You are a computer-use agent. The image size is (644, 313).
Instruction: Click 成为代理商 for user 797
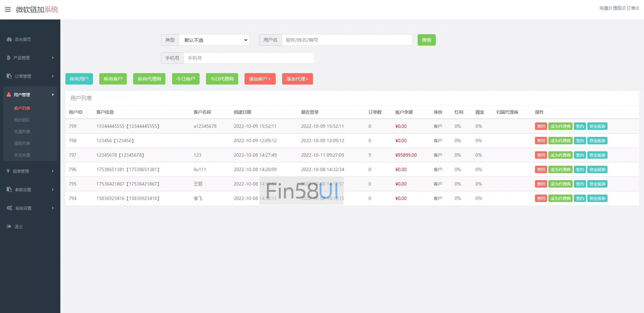point(560,155)
